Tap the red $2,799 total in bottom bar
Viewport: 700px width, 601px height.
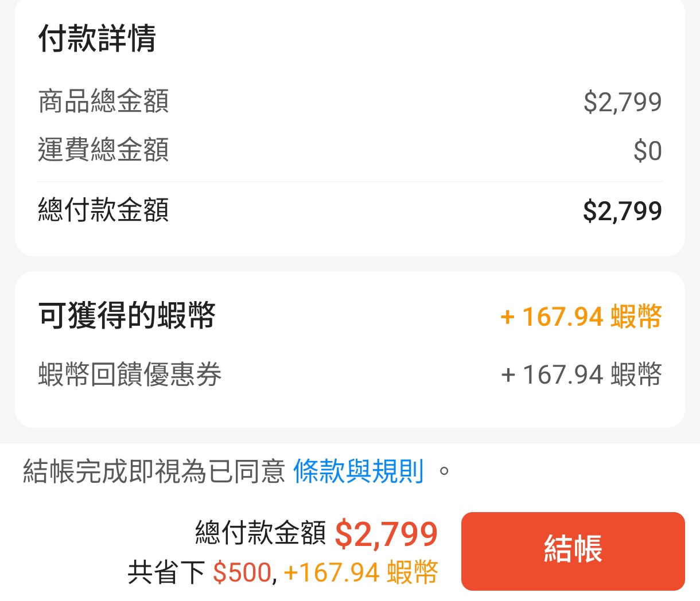(x=386, y=534)
